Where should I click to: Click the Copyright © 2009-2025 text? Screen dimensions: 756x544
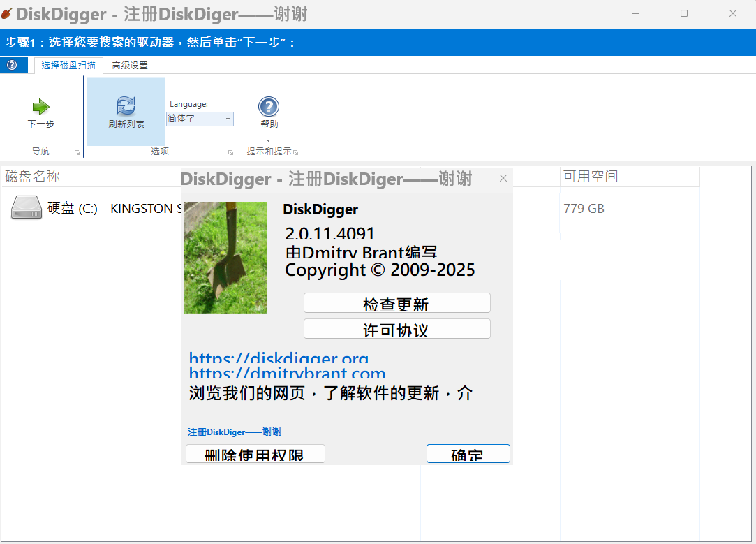(380, 270)
